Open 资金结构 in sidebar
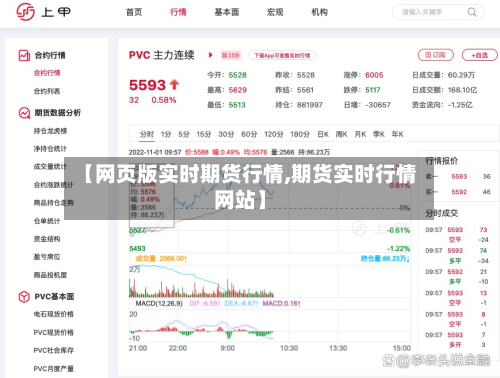Screen dimensions: 500x378 [x=47, y=239]
